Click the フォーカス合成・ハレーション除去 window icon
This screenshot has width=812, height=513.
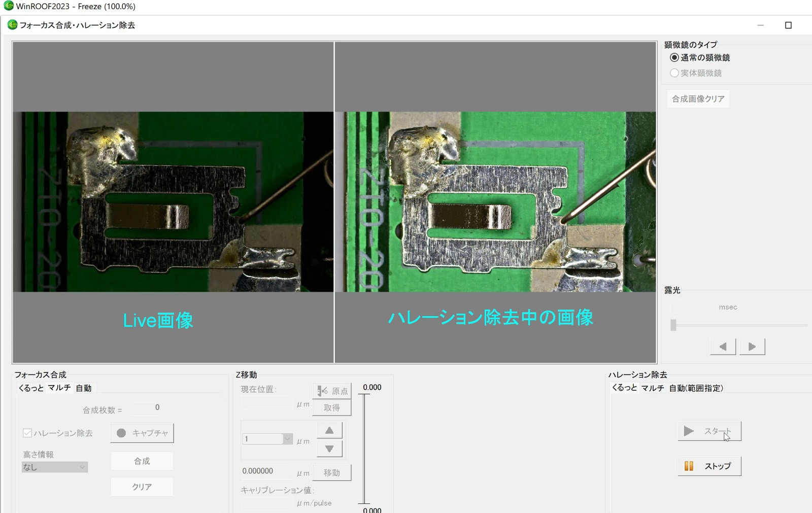[12, 25]
